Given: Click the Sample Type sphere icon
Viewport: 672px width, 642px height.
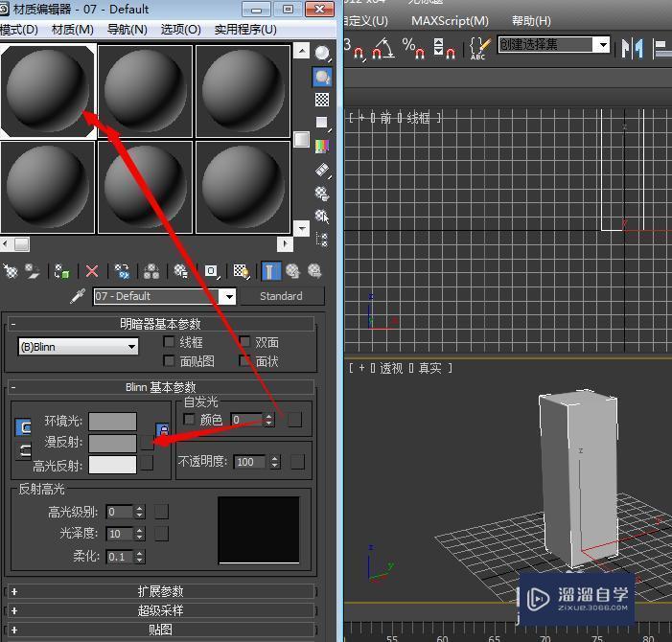Looking at the screenshot, I should (x=322, y=53).
